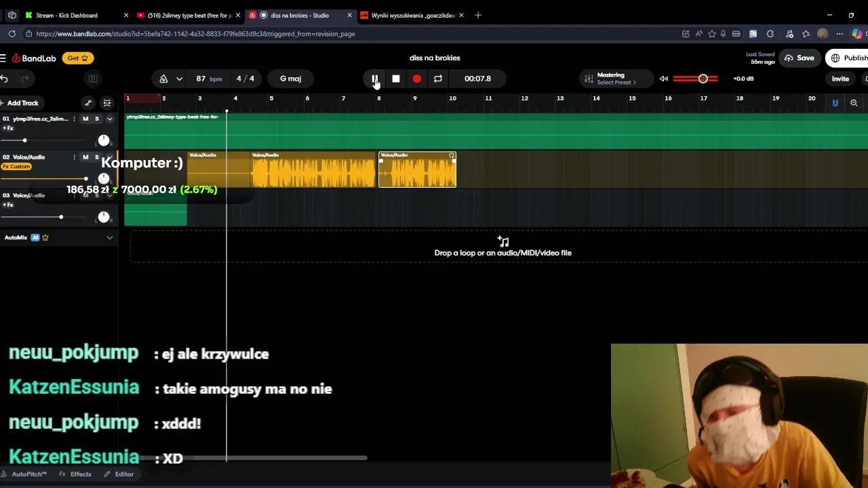Image resolution: width=868 pixels, height=488 pixels.
Task: Stop playback with the square button
Action: pyautogui.click(x=396, y=79)
